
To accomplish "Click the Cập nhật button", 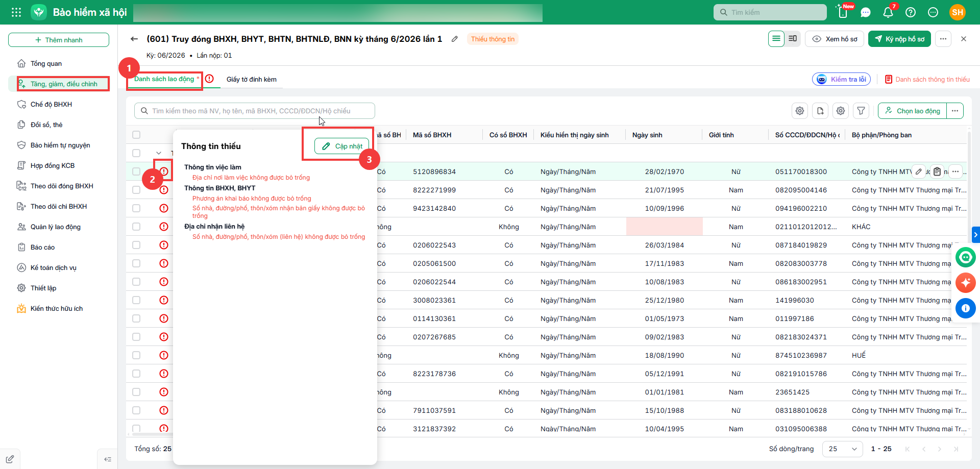I will coord(342,146).
